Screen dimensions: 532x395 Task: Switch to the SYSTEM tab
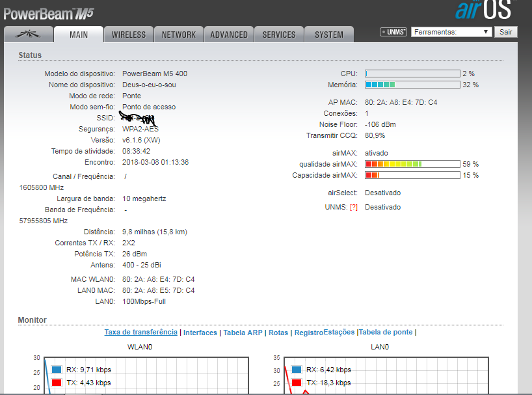pos(329,34)
